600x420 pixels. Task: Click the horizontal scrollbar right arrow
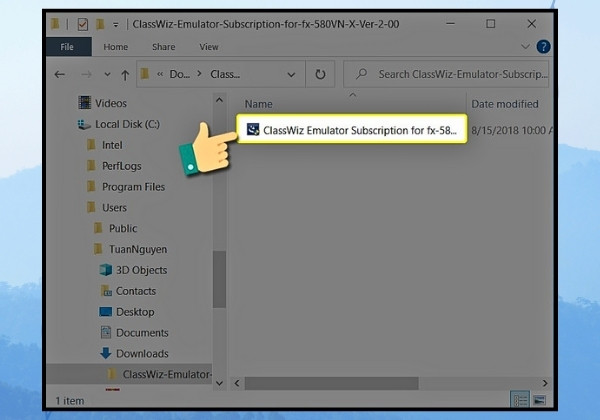(545, 383)
